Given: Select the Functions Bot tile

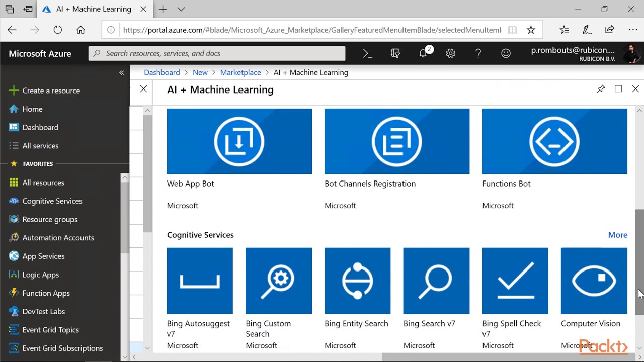Looking at the screenshot, I should tap(554, 141).
